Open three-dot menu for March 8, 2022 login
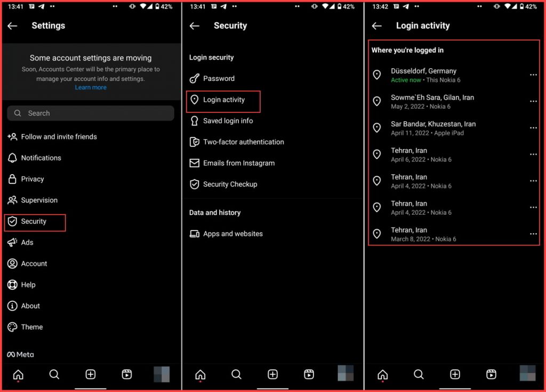The width and height of the screenshot is (546, 392). (x=533, y=234)
